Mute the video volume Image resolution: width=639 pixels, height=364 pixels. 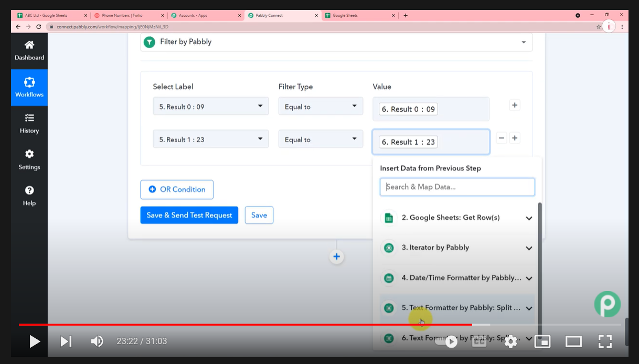pos(97,341)
